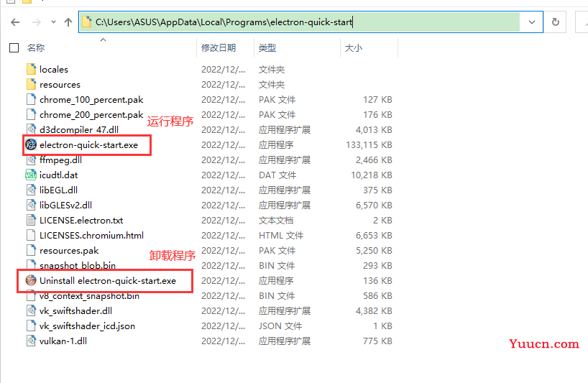Go up one folder level
The width and height of the screenshot is (588, 383).
click(68, 22)
